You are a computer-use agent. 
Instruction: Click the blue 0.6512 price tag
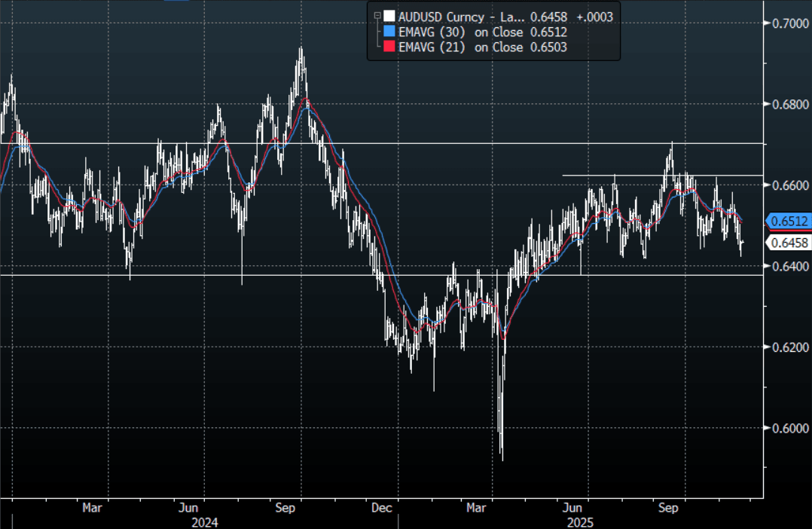tap(789, 221)
